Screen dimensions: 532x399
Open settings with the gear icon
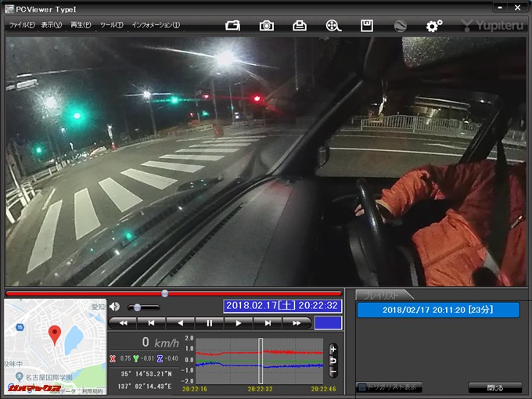[433, 25]
